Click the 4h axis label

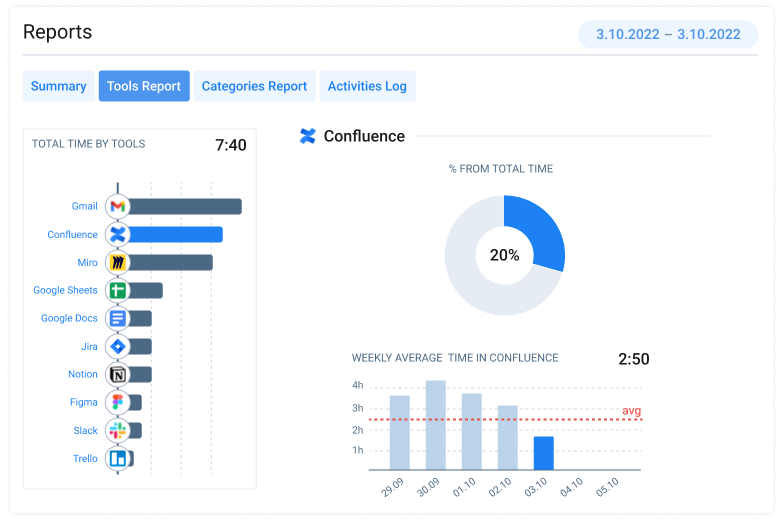tap(358, 385)
